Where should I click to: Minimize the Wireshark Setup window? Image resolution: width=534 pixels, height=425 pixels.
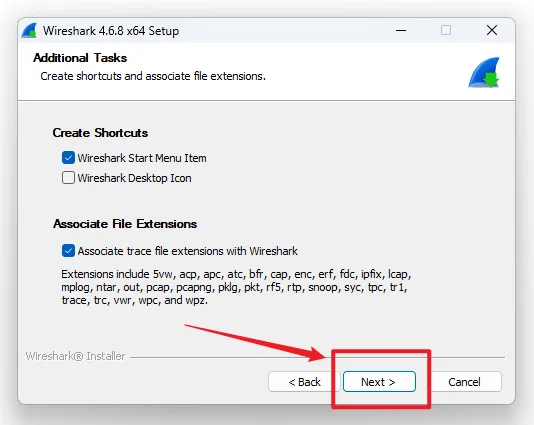[401, 30]
